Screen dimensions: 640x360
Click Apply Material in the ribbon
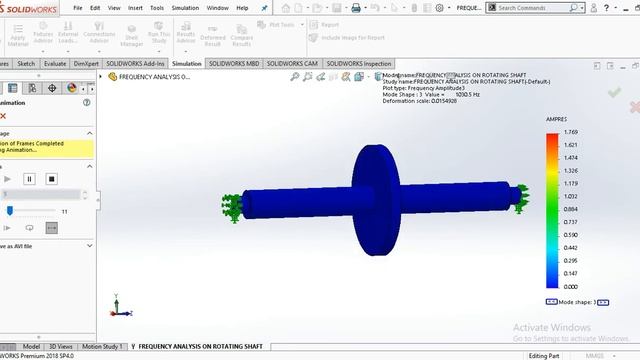(18, 35)
